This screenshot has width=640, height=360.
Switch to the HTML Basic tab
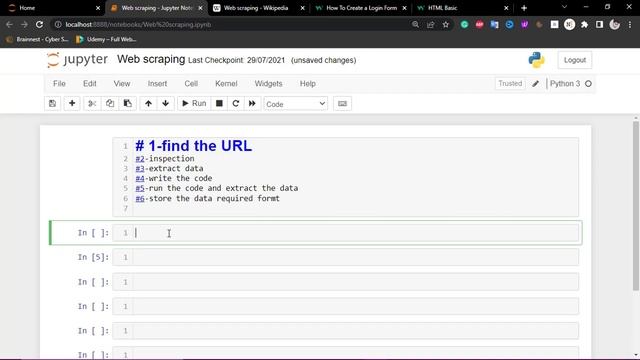tap(462, 8)
